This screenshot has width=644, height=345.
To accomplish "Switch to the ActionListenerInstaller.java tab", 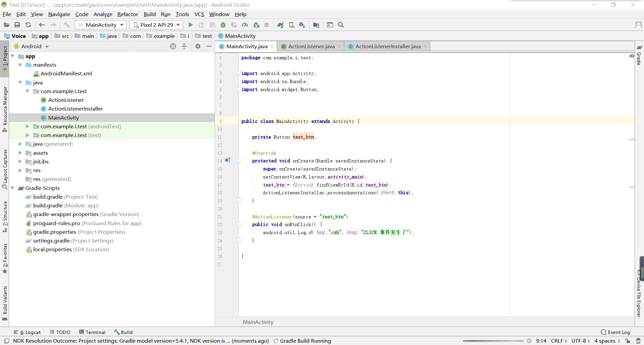I will pos(388,46).
